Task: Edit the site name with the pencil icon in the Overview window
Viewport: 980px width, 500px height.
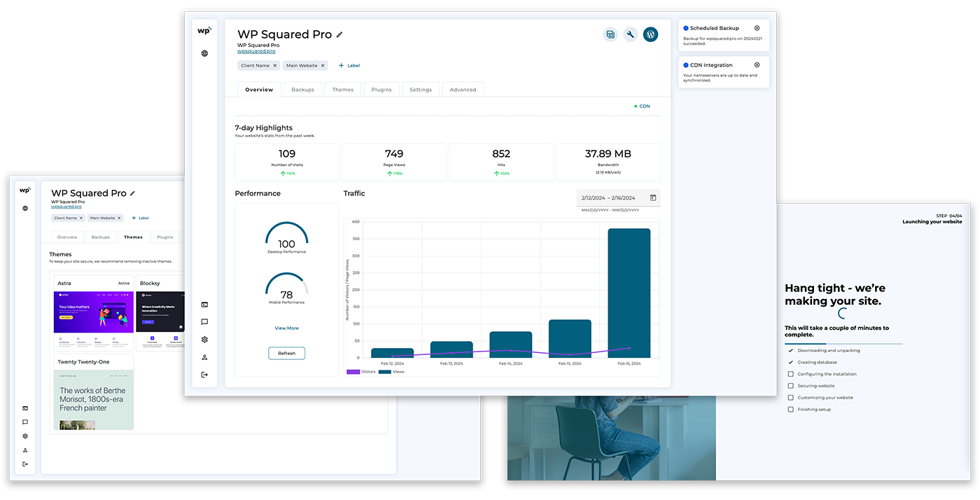Action: tap(339, 34)
